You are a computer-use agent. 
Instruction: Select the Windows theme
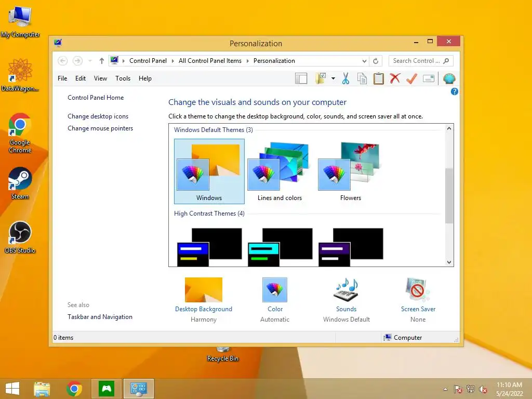(x=209, y=171)
